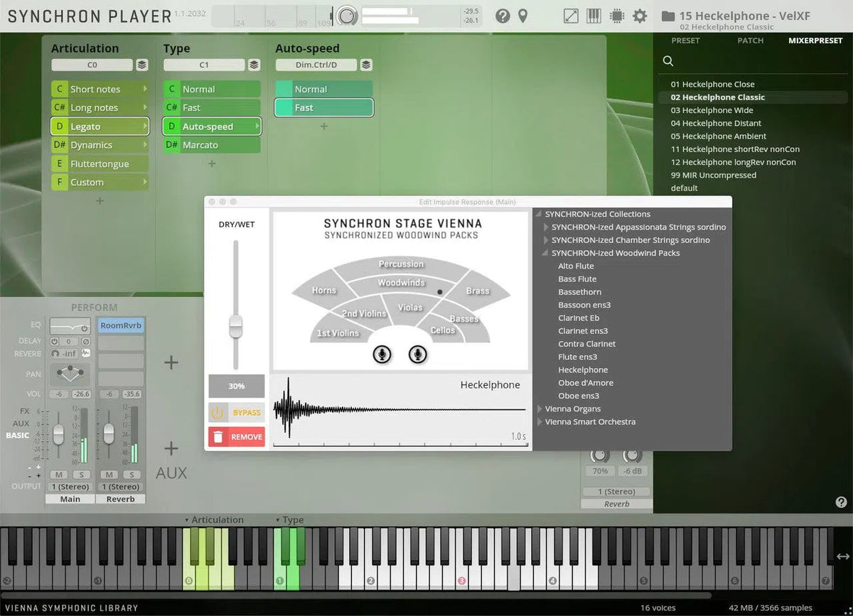The height and width of the screenshot is (616, 853).
Task: Click the DRY/WET slider handle
Action: [235, 327]
